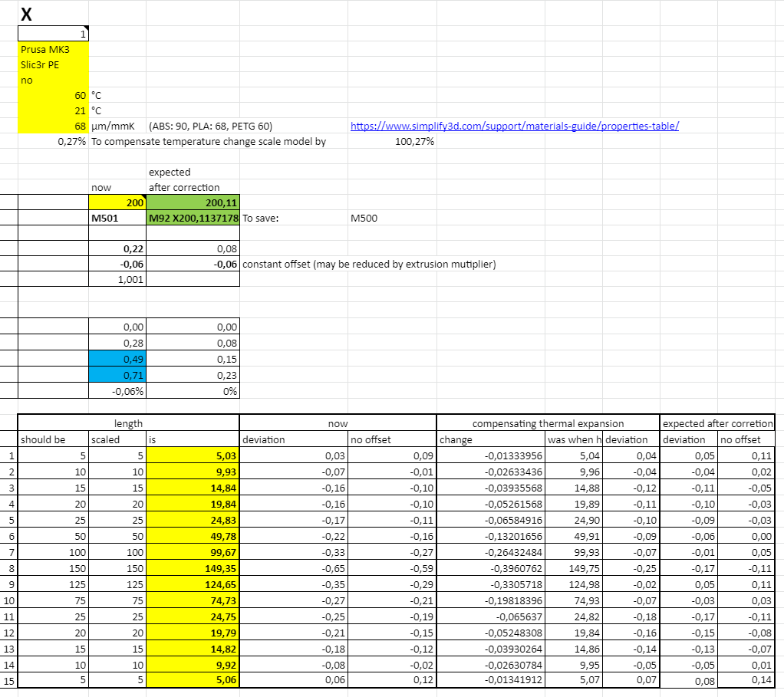
Task: Select the cell with value 1 under X
Action: coord(54,34)
